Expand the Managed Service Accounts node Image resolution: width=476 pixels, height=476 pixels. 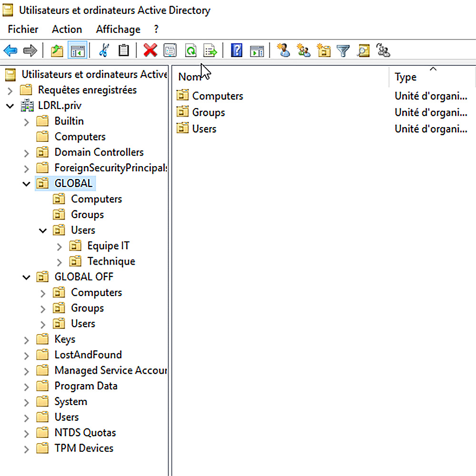(26, 371)
